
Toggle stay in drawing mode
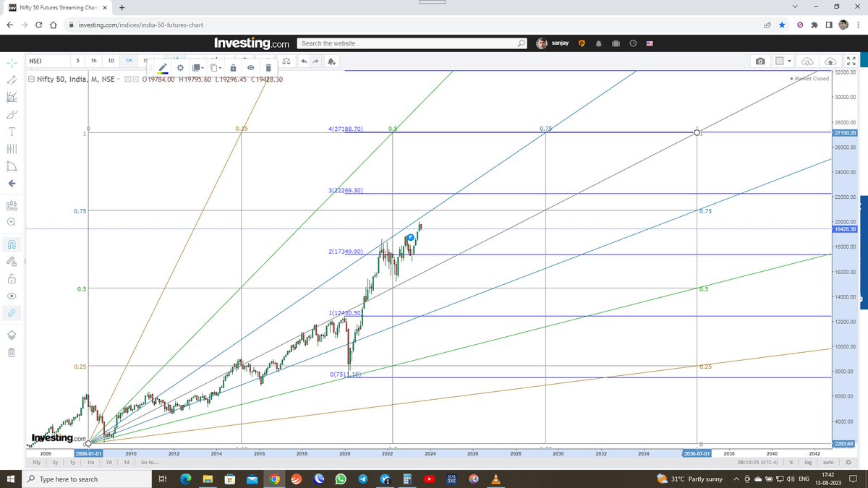click(x=11, y=260)
